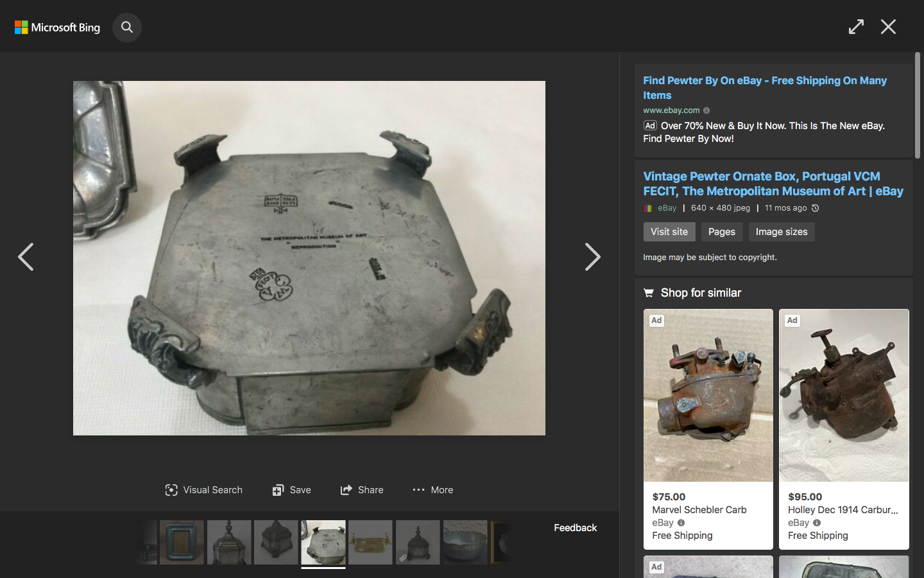
Task: Go to the previous image arrow
Action: [26, 257]
